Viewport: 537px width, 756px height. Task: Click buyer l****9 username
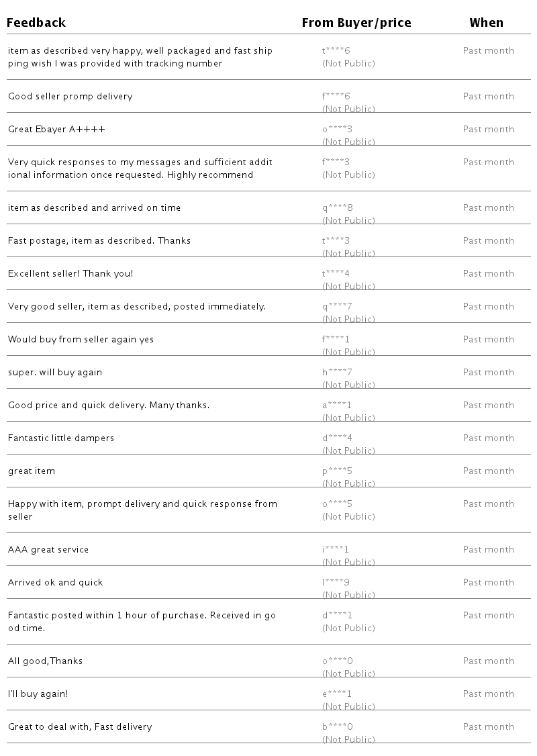pos(336,582)
